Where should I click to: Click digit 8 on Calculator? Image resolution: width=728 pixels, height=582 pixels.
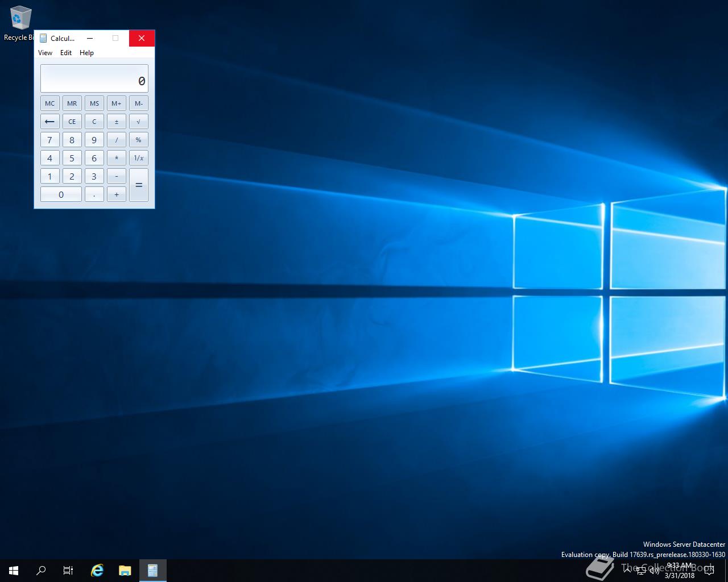[72, 140]
